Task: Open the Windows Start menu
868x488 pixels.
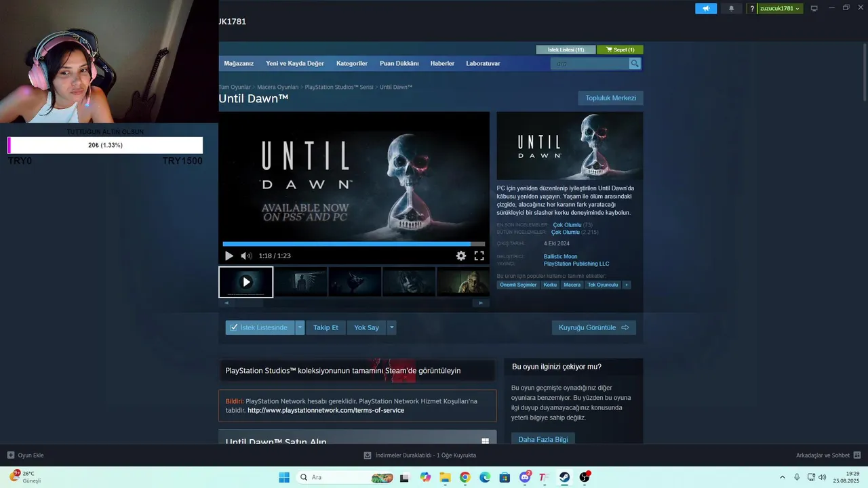Action: pyautogui.click(x=283, y=477)
